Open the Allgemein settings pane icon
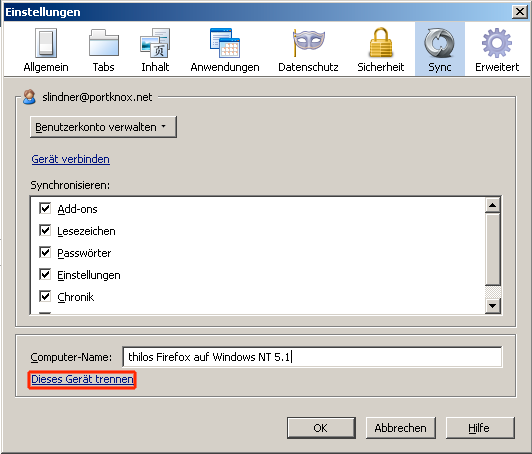 tap(46, 43)
